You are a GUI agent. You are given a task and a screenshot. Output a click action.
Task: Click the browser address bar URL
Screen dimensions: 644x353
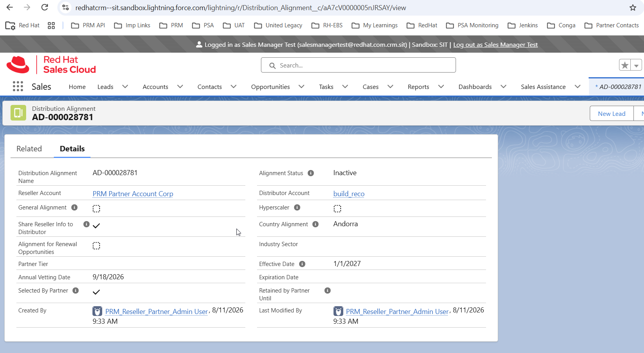pos(241,7)
